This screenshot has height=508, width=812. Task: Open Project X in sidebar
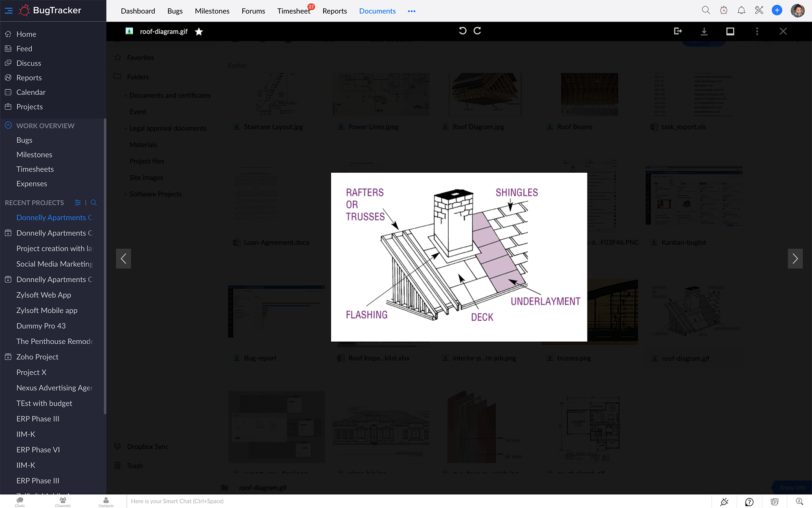tap(31, 372)
